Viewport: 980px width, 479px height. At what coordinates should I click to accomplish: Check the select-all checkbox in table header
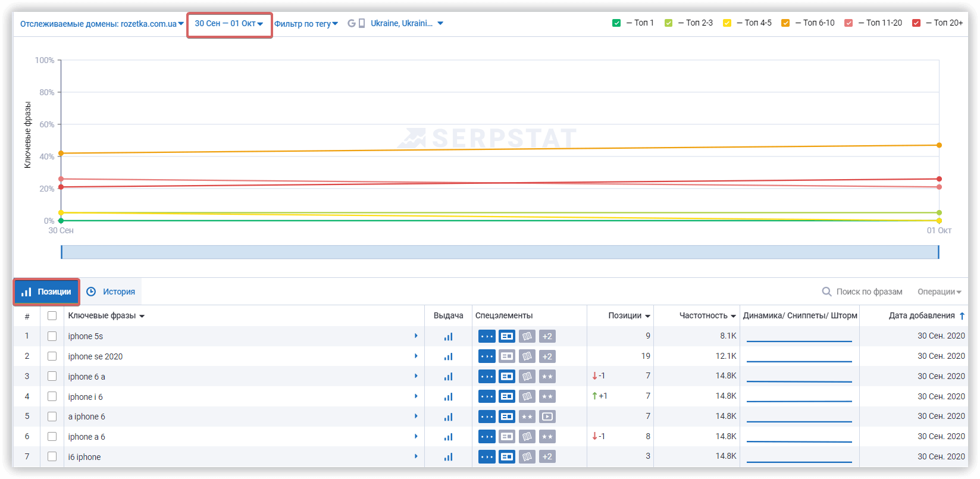pos(52,316)
